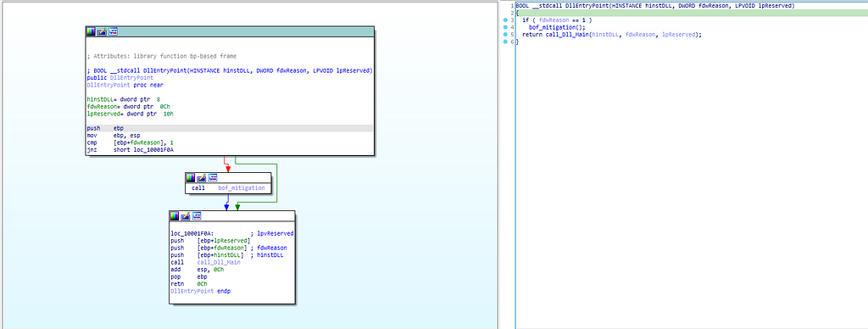Image resolution: width=868 pixels, height=329 pixels.
Task: Click 'if ( fdwReason == 1 )' pseudocode line
Action: point(558,20)
